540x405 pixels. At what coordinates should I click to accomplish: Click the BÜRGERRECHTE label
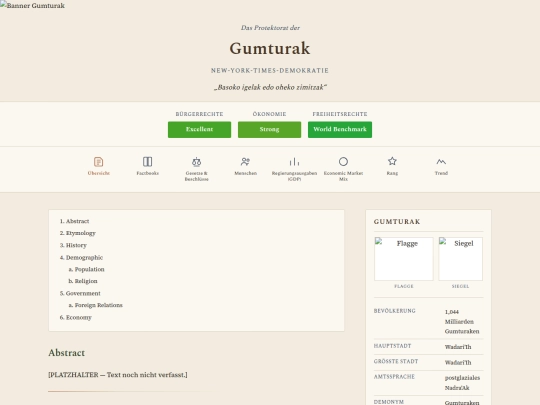point(199,114)
